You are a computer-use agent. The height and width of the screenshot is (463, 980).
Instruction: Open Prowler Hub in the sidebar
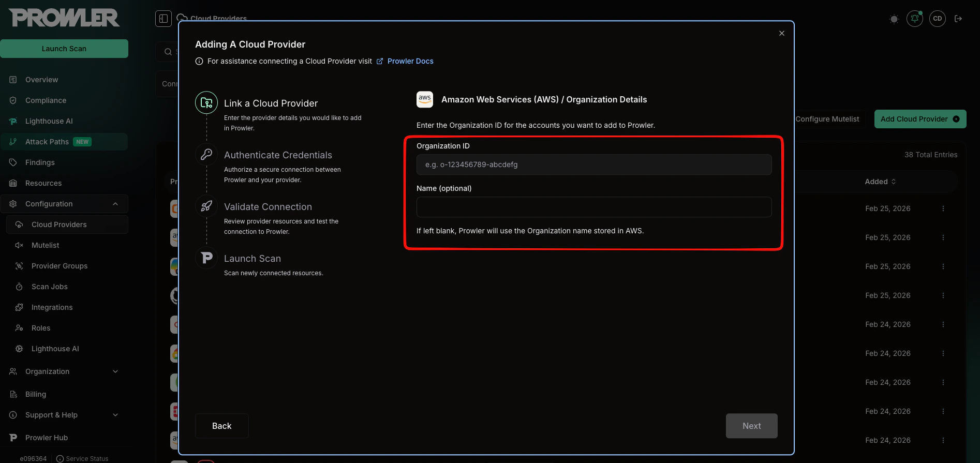point(47,438)
